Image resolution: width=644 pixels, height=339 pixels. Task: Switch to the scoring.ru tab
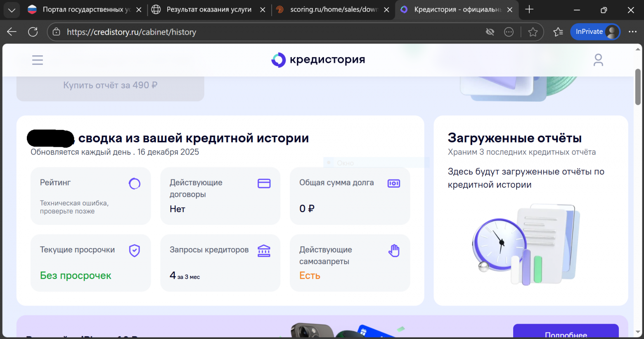(x=334, y=9)
